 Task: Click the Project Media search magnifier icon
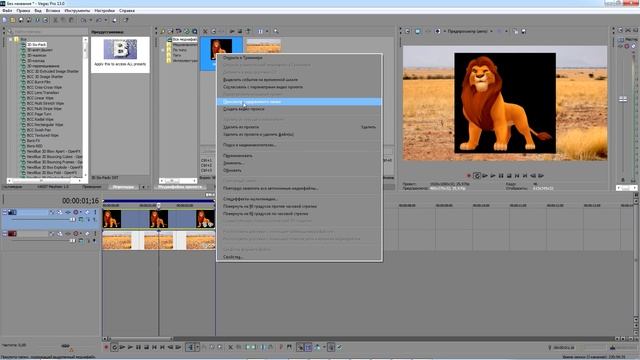click(276, 31)
